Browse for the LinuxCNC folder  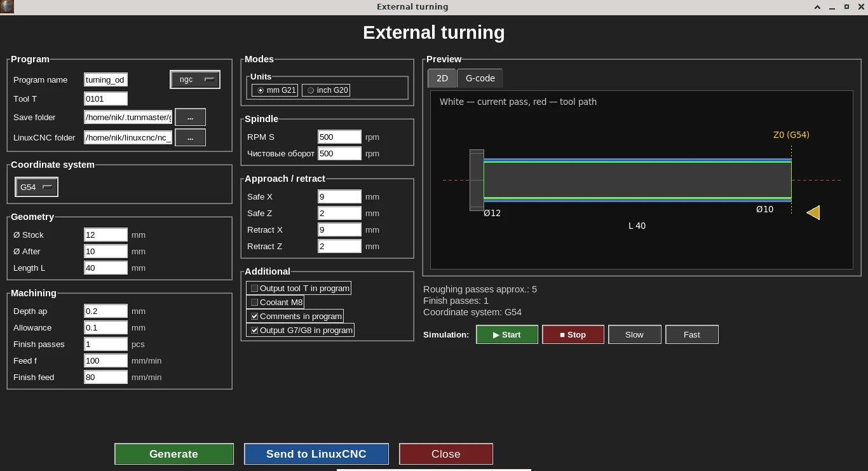click(x=190, y=137)
